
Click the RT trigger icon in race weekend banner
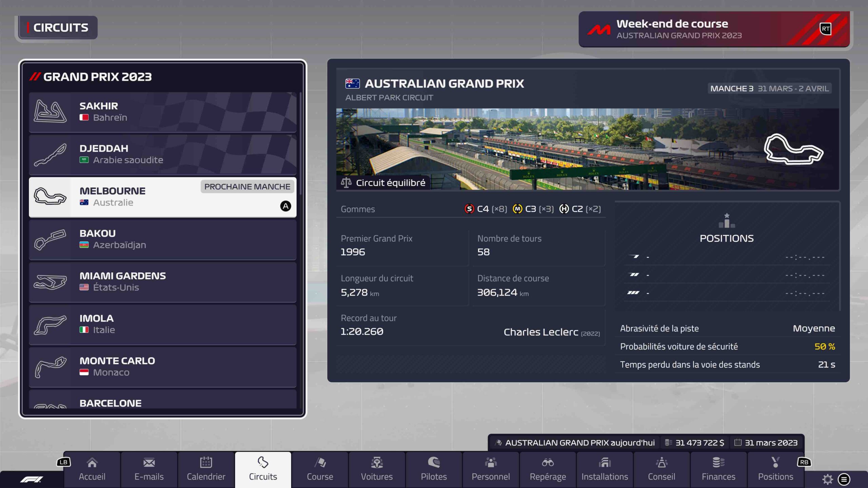[826, 29]
